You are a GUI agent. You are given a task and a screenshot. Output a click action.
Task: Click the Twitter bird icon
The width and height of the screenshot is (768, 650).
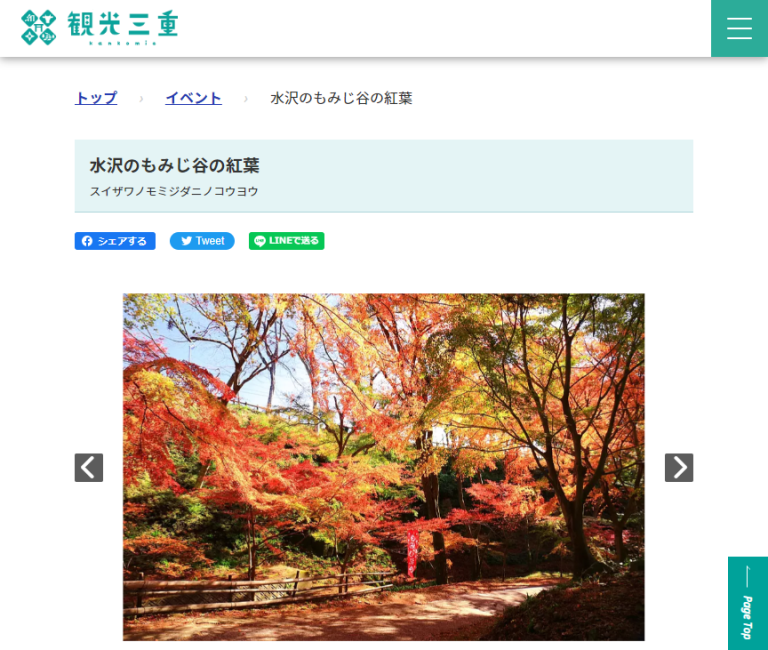[x=186, y=241]
